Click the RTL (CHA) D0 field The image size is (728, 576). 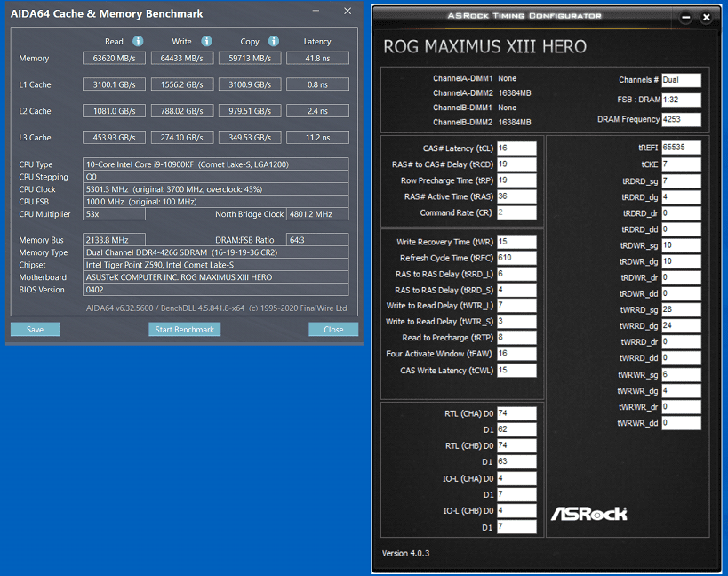(x=516, y=413)
